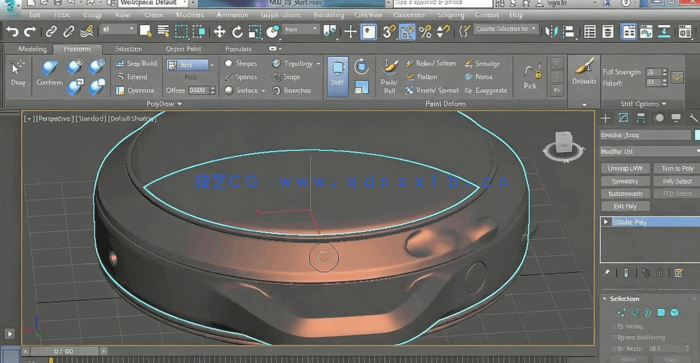The width and height of the screenshot is (700, 363).
Task: Select Polygon sub-object level icon
Action: point(661,313)
